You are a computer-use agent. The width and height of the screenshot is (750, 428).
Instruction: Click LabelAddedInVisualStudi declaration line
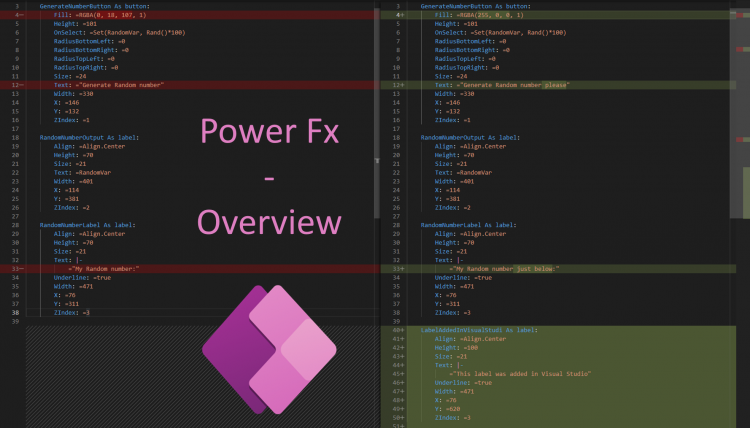pos(480,329)
